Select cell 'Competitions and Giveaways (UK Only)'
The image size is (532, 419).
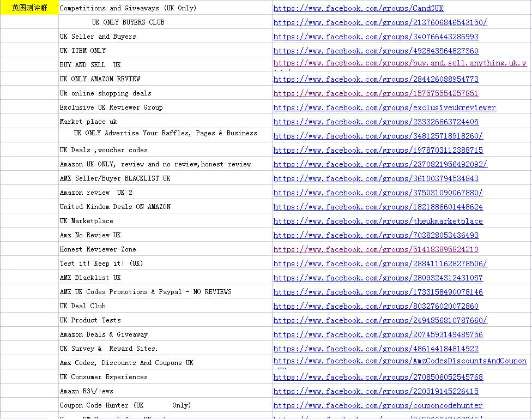165,8
